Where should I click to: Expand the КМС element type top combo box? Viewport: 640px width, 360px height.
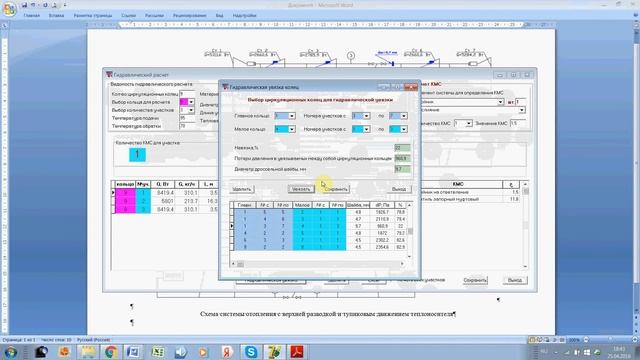(500, 102)
